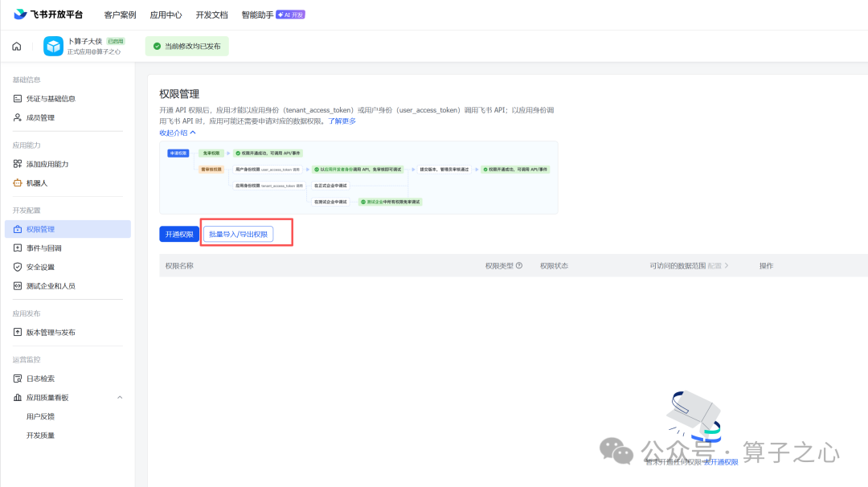Click the 当前修改均已发布 status badge
The width and height of the screenshot is (868, 487).
coord(186,47)
